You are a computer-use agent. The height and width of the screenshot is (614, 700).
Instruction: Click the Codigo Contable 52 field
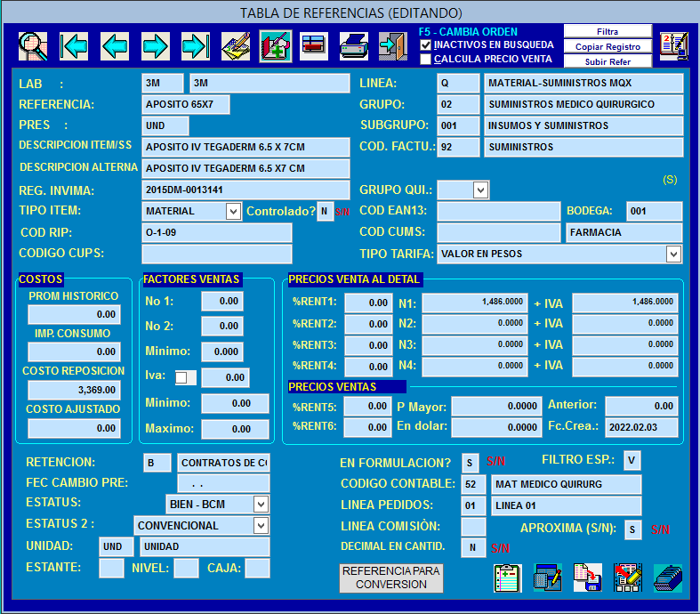tap(473, 484)
